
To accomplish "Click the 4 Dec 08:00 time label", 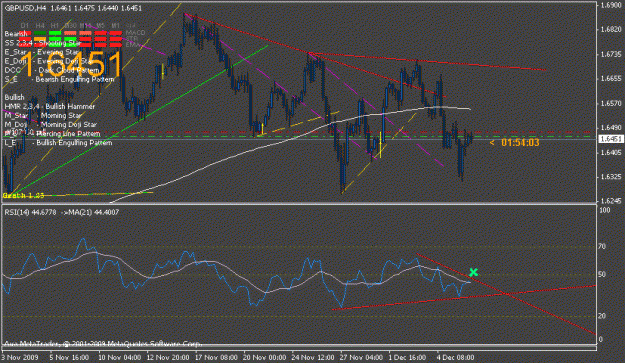I will [x=456, y=357].
